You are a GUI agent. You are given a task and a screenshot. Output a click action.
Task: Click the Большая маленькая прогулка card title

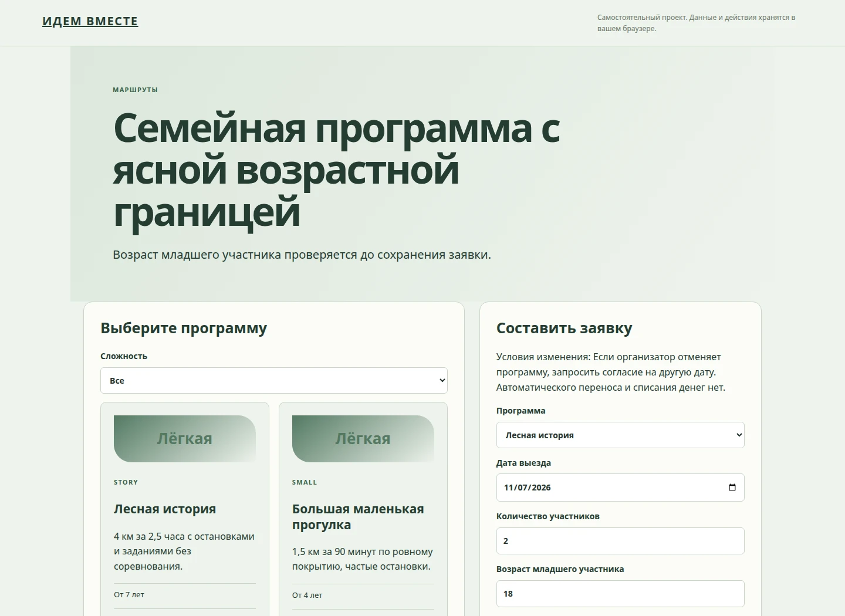358,517
